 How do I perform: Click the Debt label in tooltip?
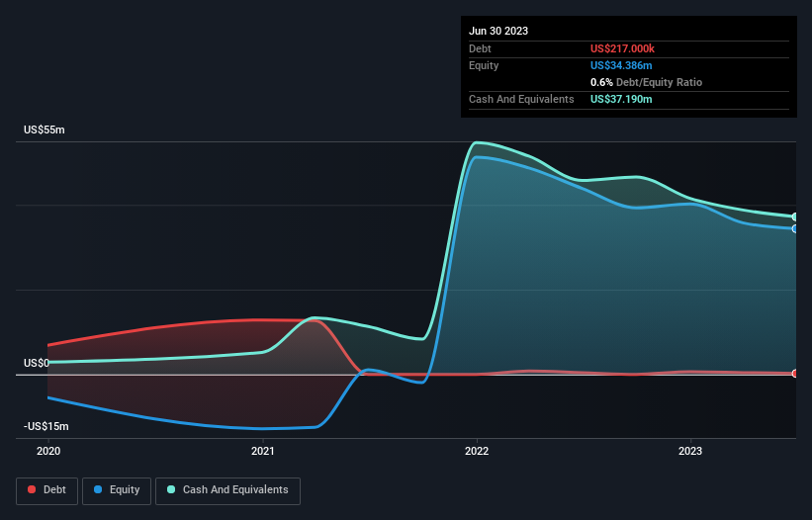[x=480, y=48]
